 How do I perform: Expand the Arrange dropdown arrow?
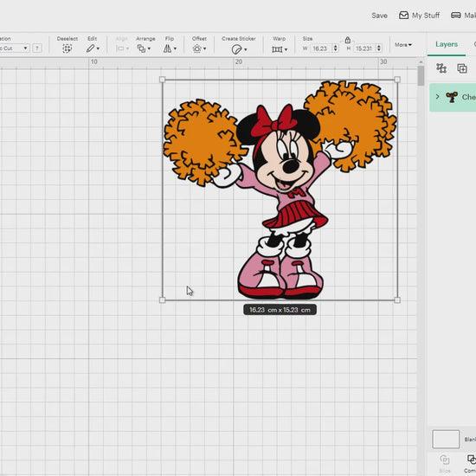click(149, 48)
